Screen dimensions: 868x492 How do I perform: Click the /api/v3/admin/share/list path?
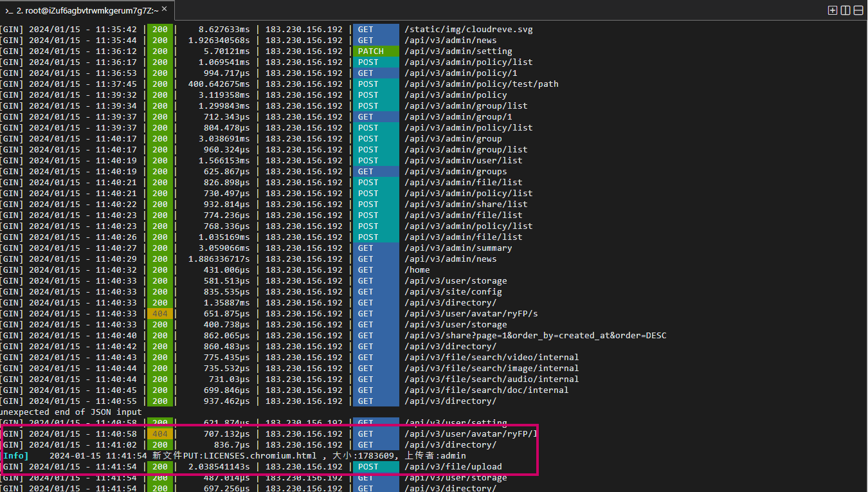466,205
